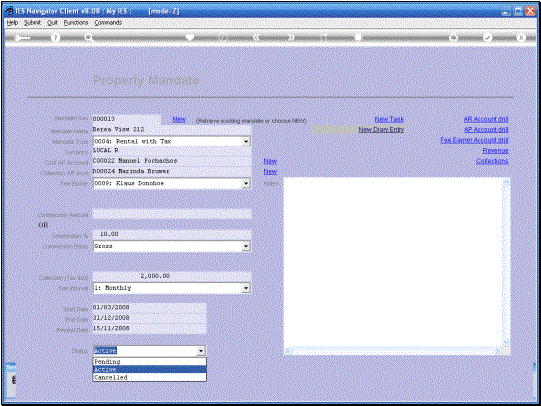
Task: Click the heart favorites toolbar icon
Action: pyautogui.click(x=190, y=37)
